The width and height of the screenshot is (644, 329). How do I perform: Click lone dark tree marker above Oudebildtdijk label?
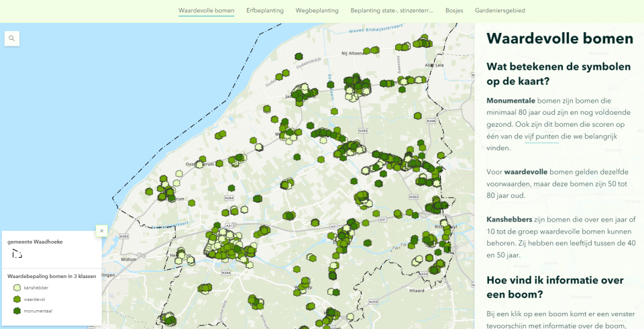click(x=299, y=57)
